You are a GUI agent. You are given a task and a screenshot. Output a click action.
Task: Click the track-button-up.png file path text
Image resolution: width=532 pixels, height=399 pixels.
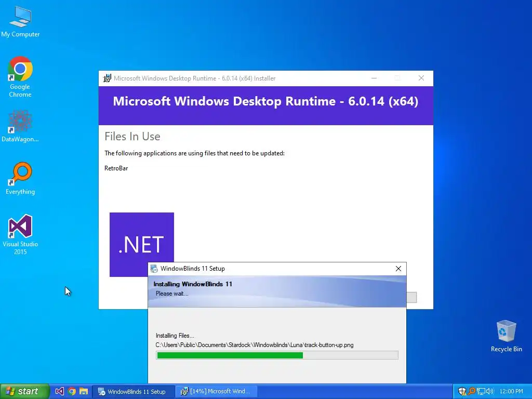pos(255,345)
